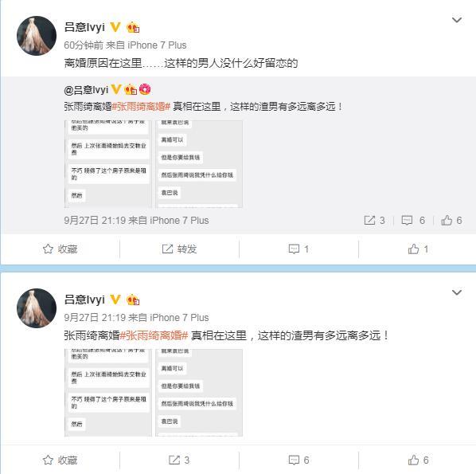Open the chevron menu on the first post

[457, 20]
